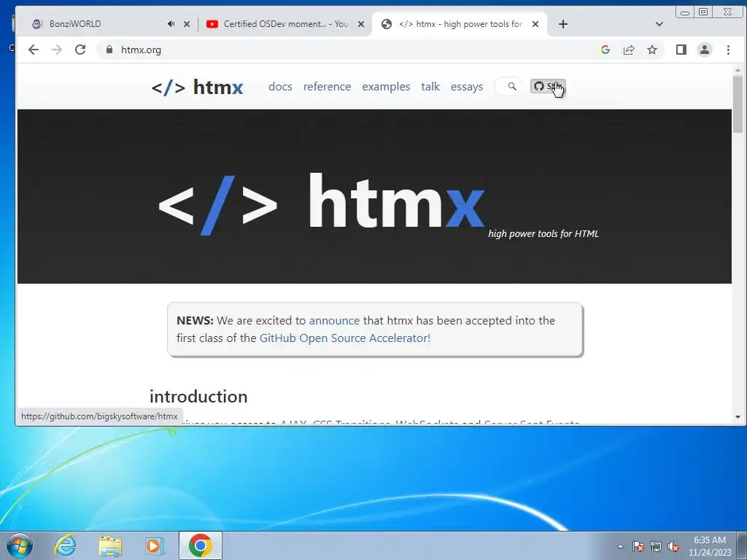Open a new tab
Viewport: 747px width, 560px height.
click(562, 24)
